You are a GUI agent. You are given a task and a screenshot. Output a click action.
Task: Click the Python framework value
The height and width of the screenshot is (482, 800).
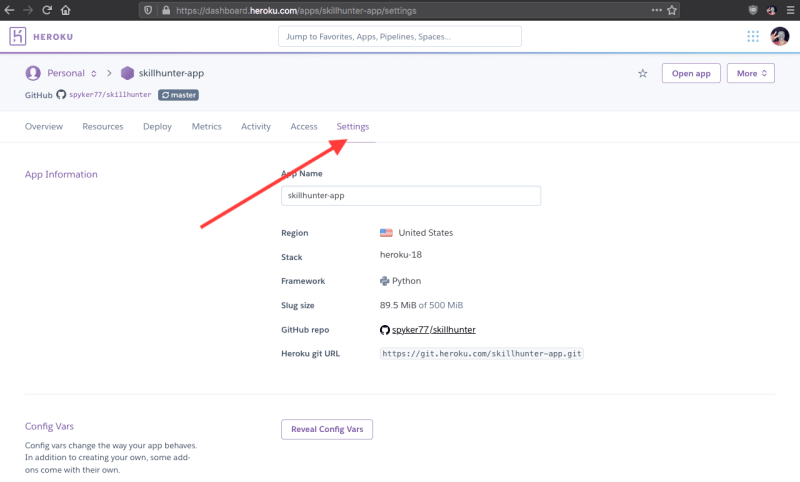[x=406, y=281]
